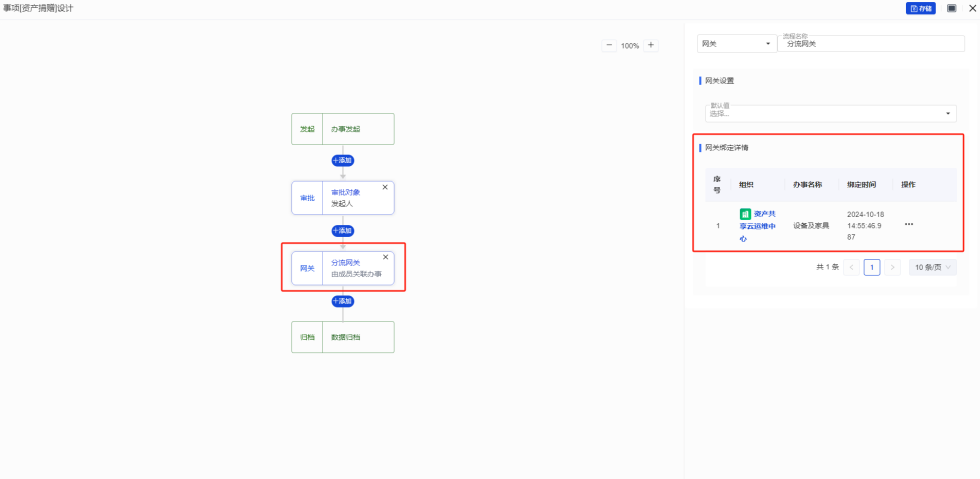
Task: Select page 1 in the pagination
Action: (x=871, y=267)
